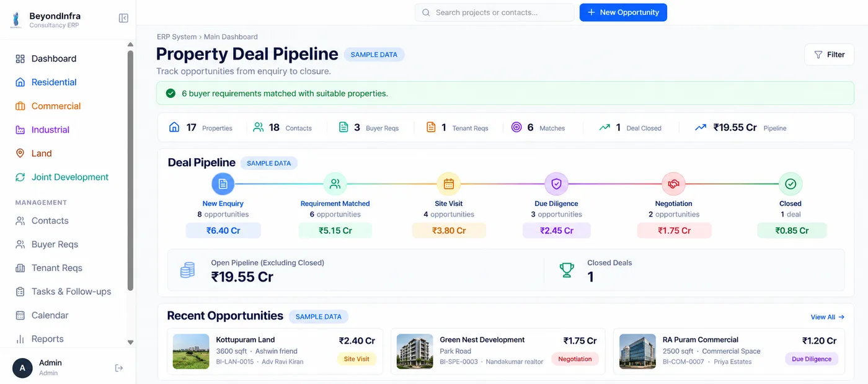Image resolution: width=868 pixels, height=384 pixels.
Task: Open the Filter button
Action: point(829,55)
